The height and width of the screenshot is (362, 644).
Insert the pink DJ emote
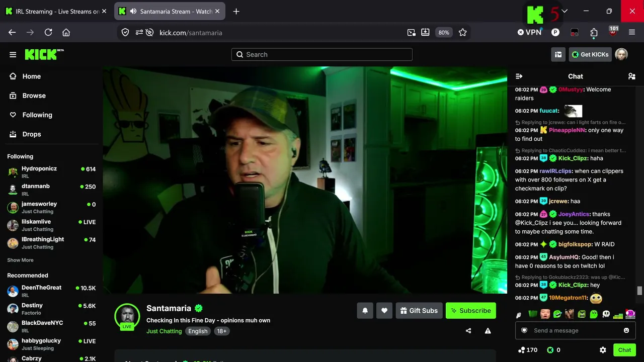[x=630, y=314]
